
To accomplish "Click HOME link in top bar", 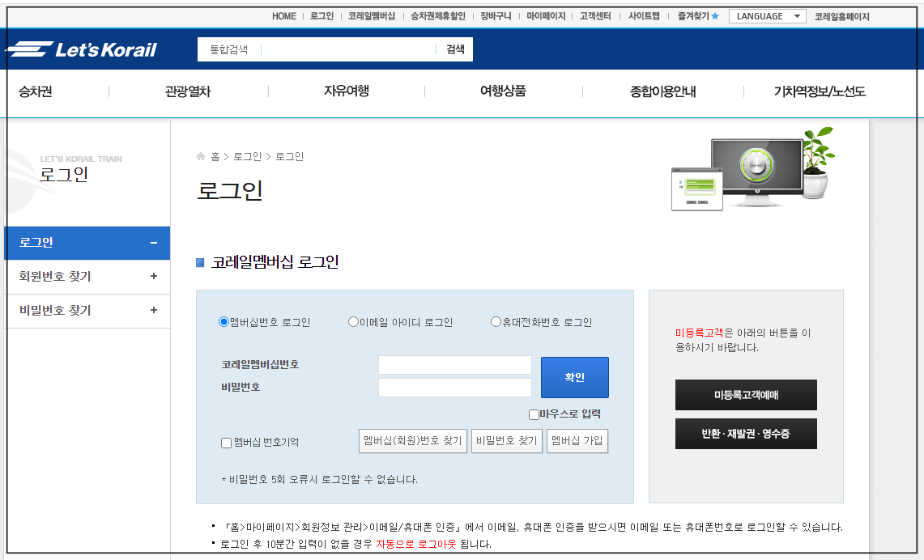I will point(284,16).
